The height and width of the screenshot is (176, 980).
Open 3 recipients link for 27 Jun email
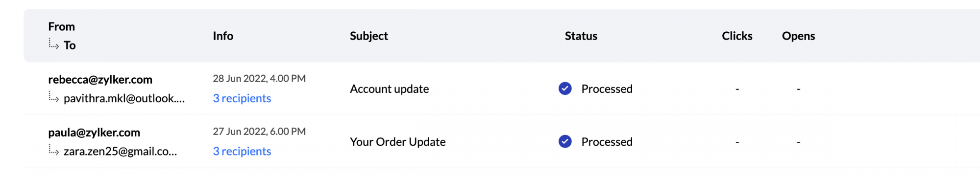(x=242, y=151)
